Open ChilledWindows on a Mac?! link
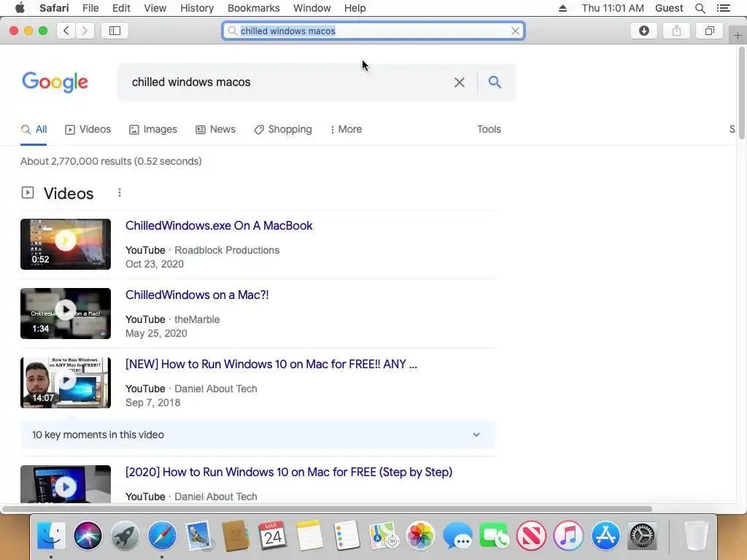Image resolution: width=747 pixels, height=560 pixels. coord(197,295)
